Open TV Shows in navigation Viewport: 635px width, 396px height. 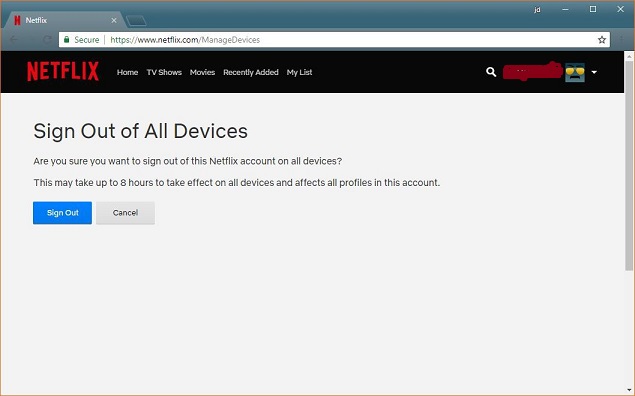tap(164, 72)
